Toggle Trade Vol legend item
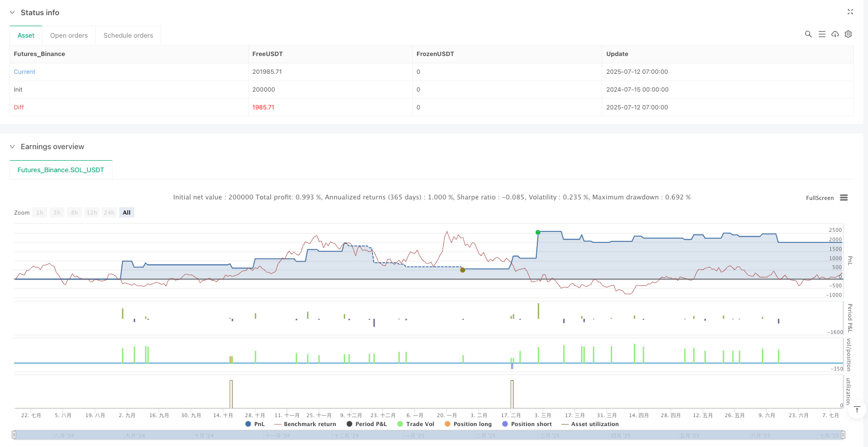Viewport: 868px width, 447px height. click(415, 424)
